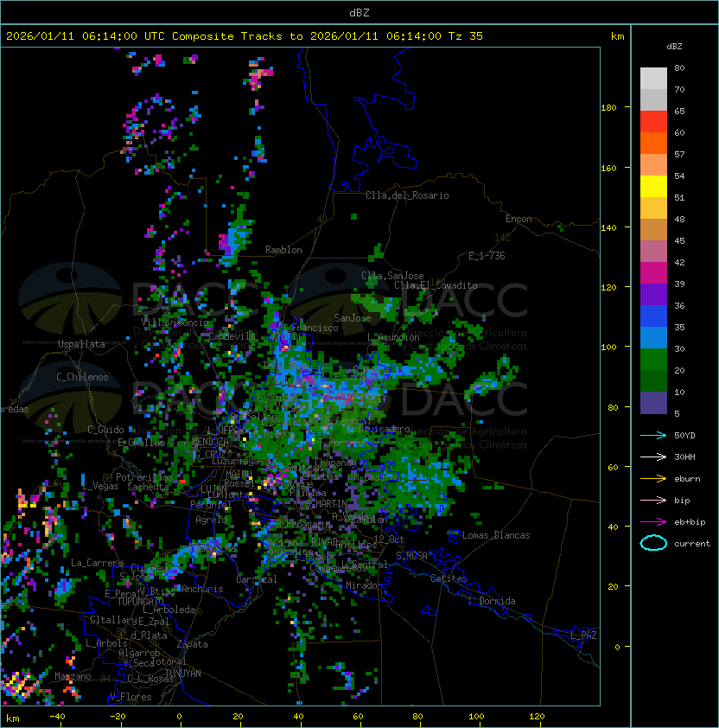The height and width of the screenshot is (728, 719).
Task: Click the Clla.del_Rosario location label
Action: 407,195
